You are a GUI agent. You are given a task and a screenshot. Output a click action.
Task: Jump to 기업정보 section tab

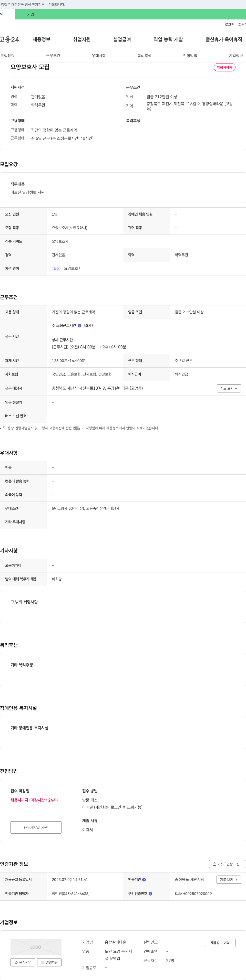click(x=236, y=56)
